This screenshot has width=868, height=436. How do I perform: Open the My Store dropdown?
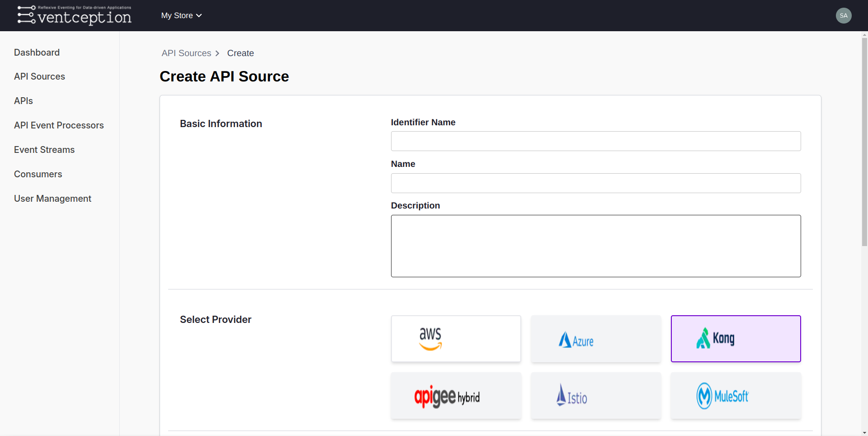pyautogui.click(x=181, y=15)
